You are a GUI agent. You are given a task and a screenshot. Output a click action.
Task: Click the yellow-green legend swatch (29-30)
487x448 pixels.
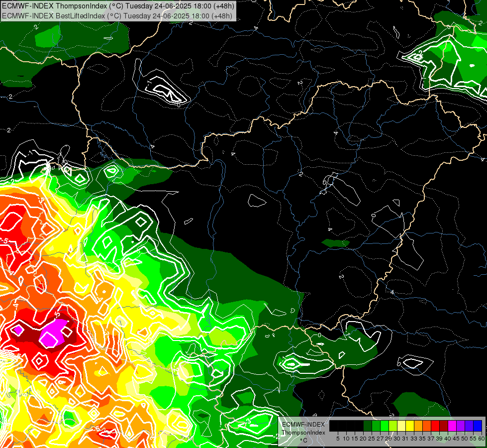coord(393,426)
